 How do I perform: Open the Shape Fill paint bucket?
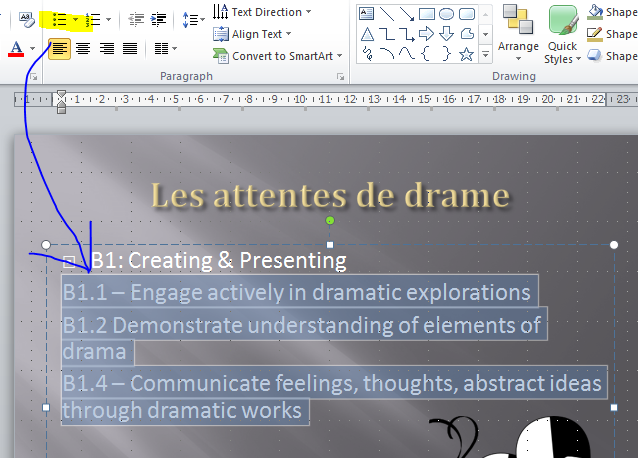612,12
